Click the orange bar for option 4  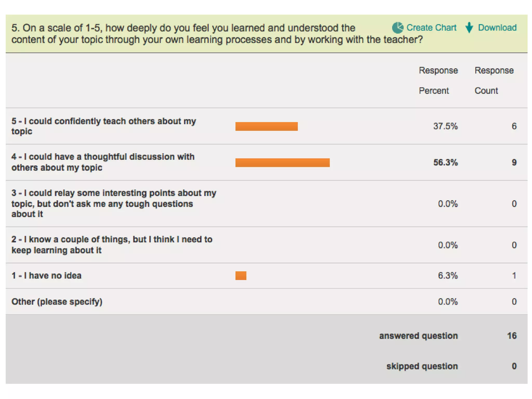[x=282, y=163]
